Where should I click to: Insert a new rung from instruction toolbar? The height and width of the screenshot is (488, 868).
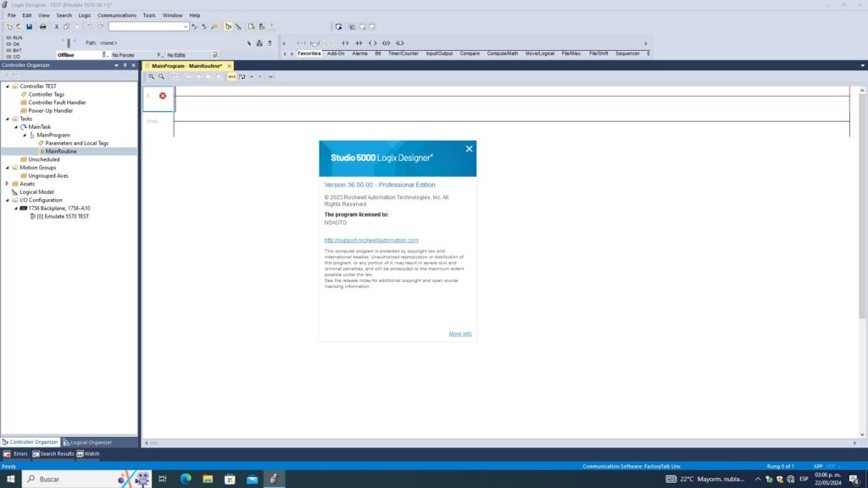300,42
